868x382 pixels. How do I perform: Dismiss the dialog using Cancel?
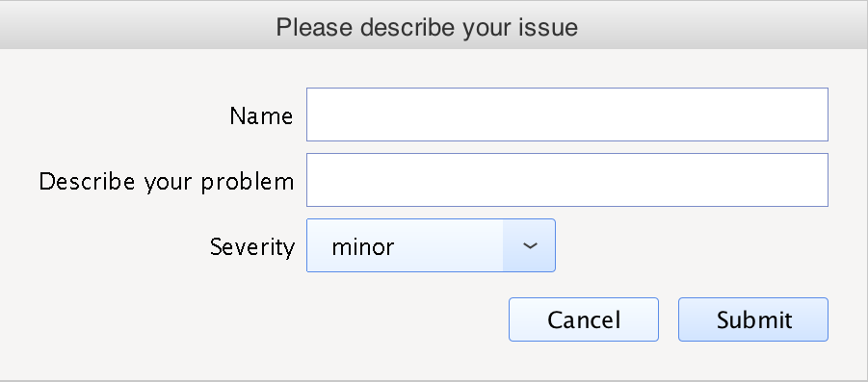point(584,319)
